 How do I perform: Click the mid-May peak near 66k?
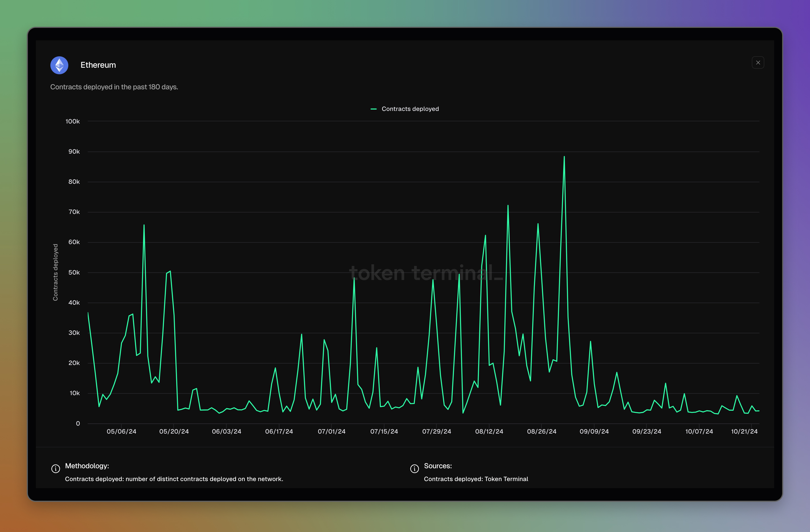[x=144, y=225]
